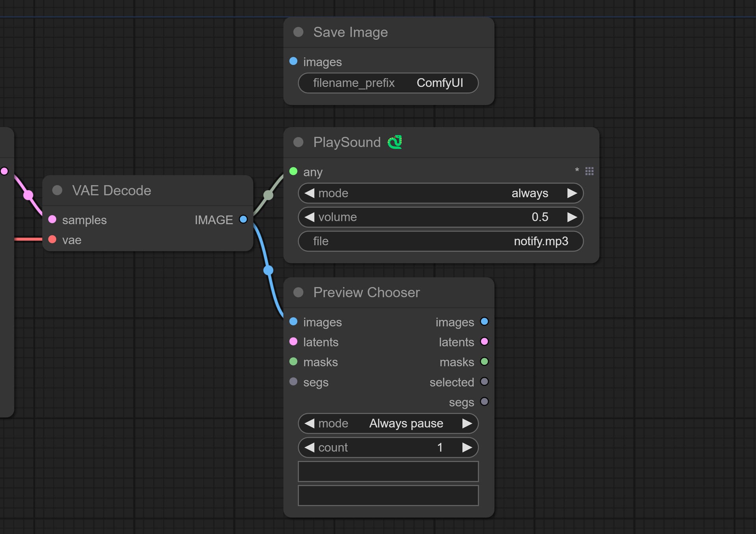This screenshot has height=534, width=756.
Task: Click the Save Image images input socket
Action: click(x=293, y=61)
